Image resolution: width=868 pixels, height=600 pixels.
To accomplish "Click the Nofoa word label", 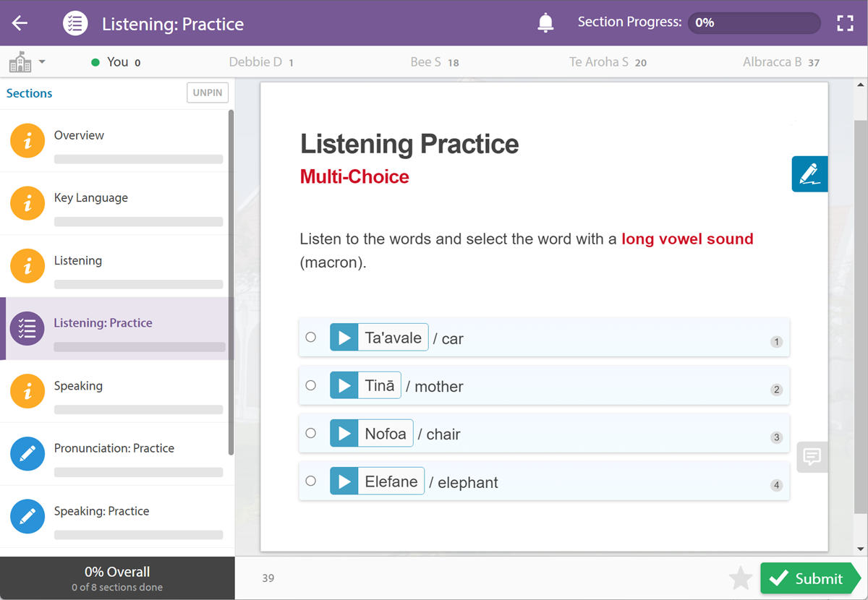I will click(386, 433).
